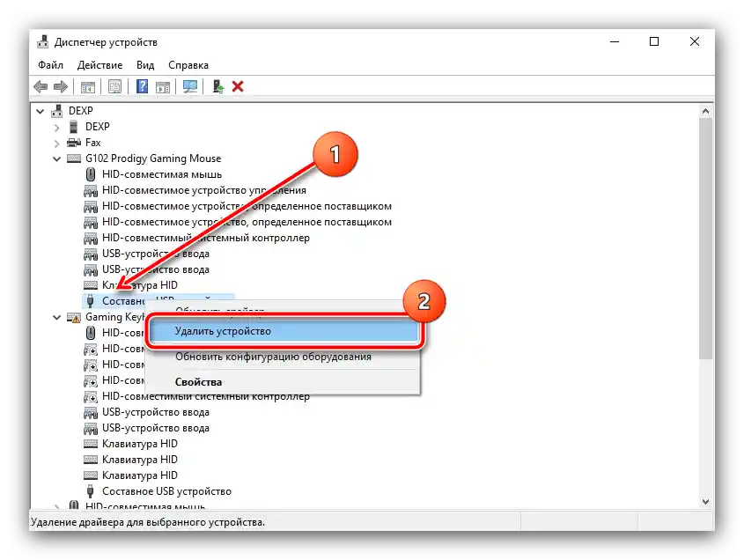Expand the Fax category
The image size is (744, 560).
[x=57, y=143]
